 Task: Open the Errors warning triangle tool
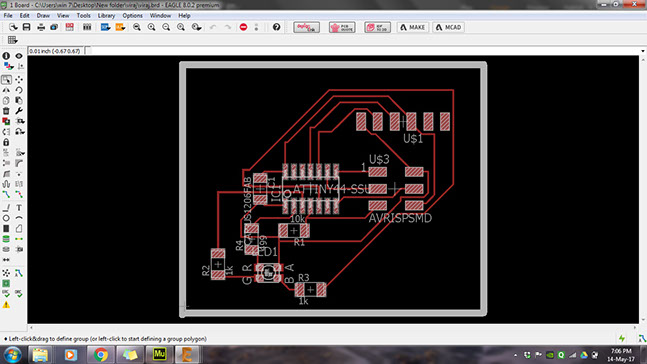(x=6, y=305)
